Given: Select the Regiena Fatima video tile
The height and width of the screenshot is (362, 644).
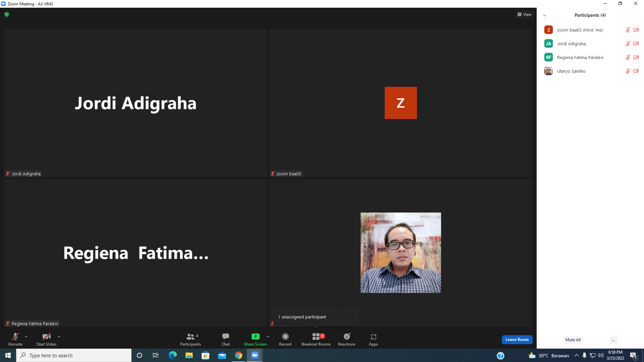Looking at the screenshot, I should (x=136, y=253).
